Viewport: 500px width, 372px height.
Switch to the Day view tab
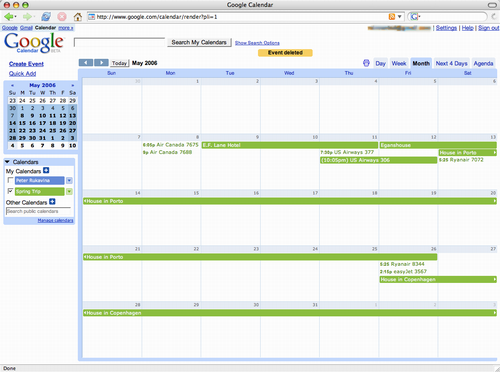click(x=380, y=63)
